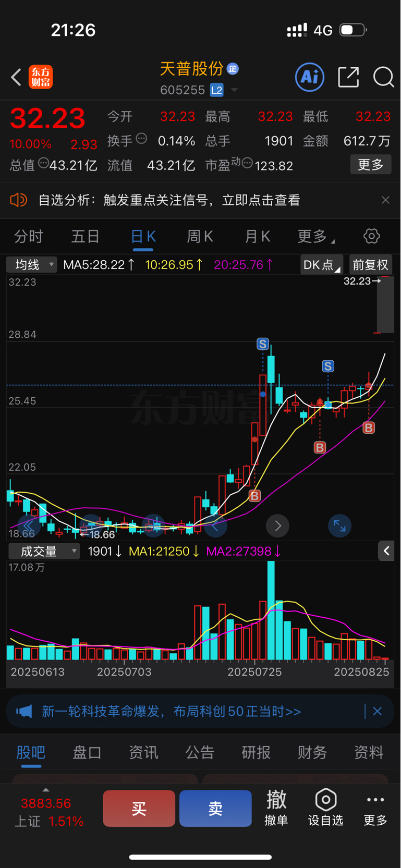401x868 pixels.
Task: Go back using the left arrow
Action: pyautogui.click(x=16, y=77)
